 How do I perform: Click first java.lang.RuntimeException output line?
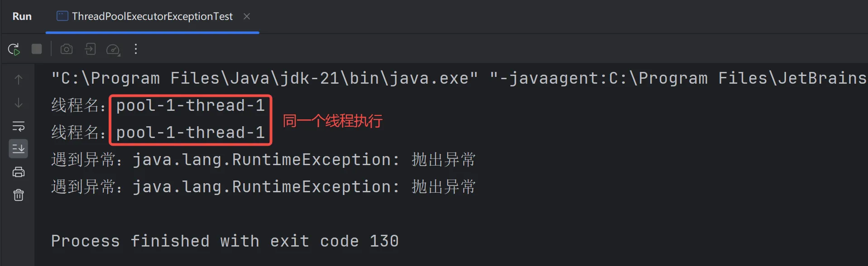[264, 160]
